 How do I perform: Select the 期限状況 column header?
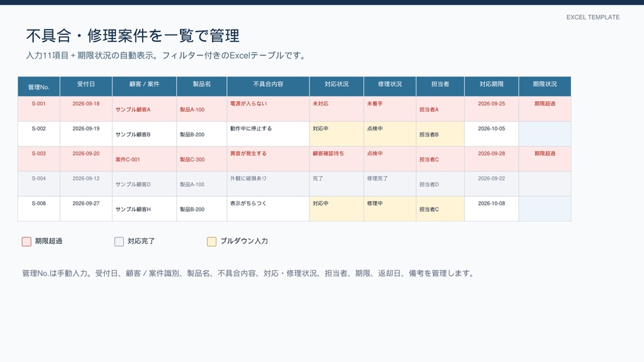pyautogui.click(x=545, y=87)
